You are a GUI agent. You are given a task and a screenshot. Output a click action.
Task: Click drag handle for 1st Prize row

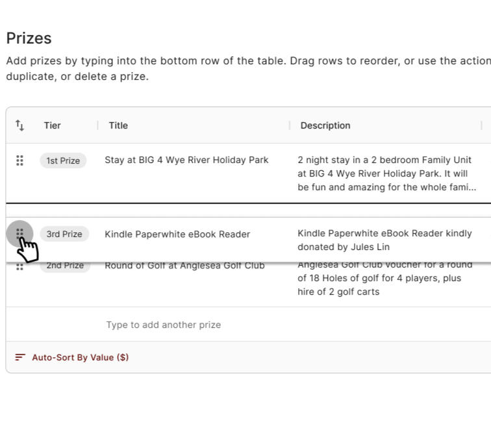[x=19, y=160]
